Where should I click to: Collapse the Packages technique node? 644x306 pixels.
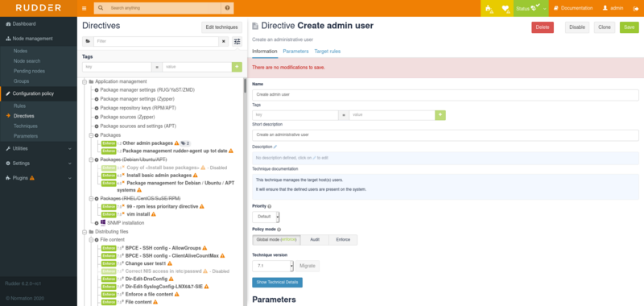[91, 135]
